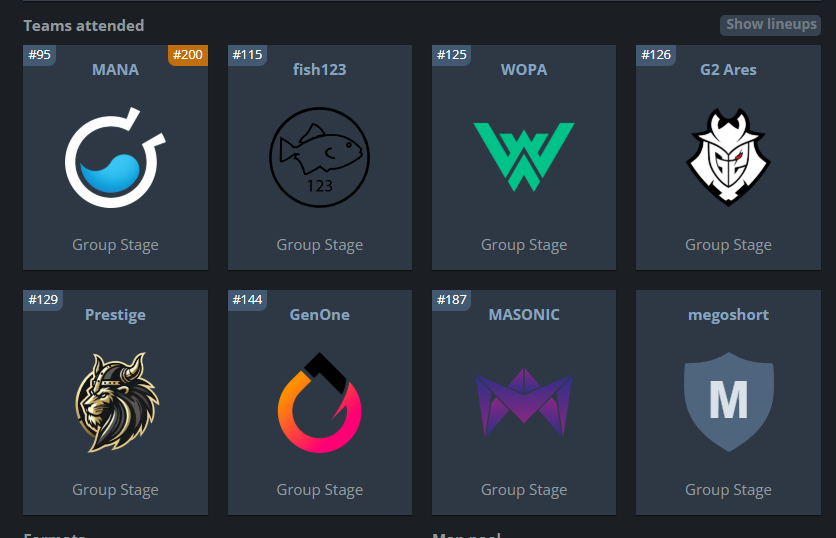
Task: Open the WOPA green W logo
Action: tap(524, 157)
